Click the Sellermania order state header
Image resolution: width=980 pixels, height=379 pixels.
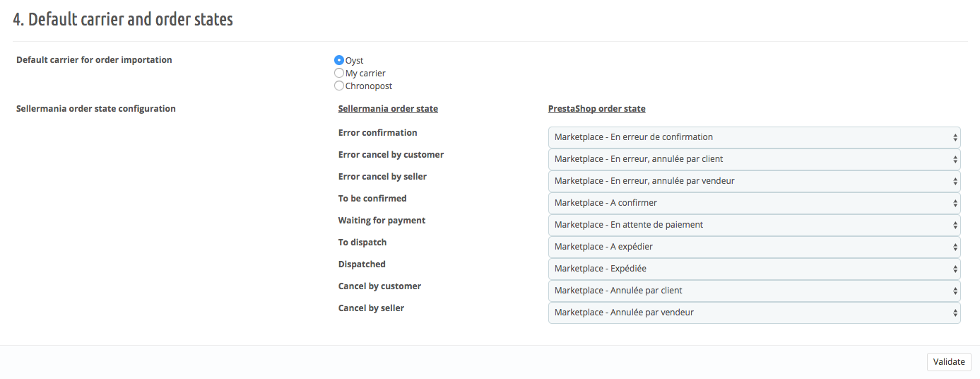388,109
